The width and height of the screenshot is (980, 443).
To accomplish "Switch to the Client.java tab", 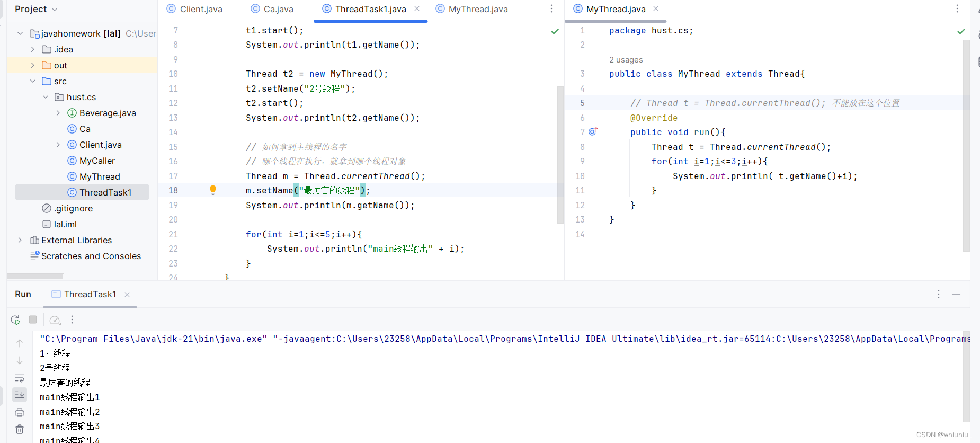I will 194,9.
